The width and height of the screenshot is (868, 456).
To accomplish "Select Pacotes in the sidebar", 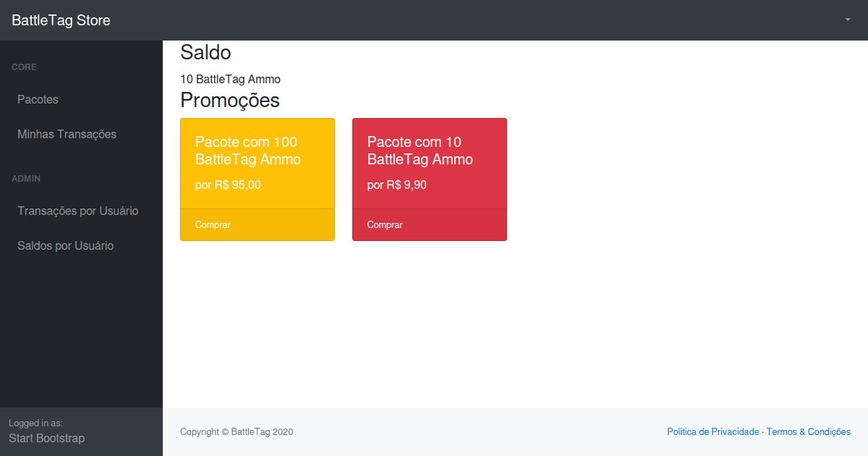I will (x=38, y=99).
